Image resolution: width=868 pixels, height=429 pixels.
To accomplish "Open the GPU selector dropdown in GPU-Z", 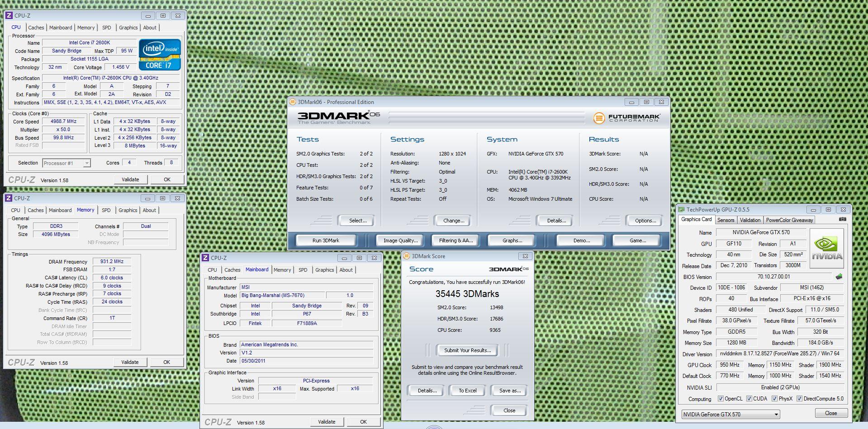I will (730, 415).
